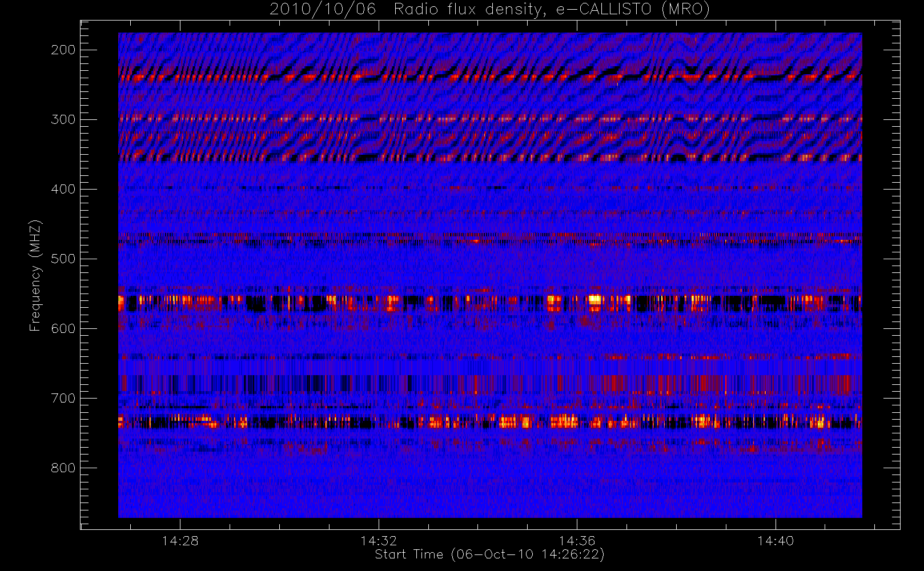Click the 14:36 time tick label
The image size is (924, 571).
click(577, 540)
